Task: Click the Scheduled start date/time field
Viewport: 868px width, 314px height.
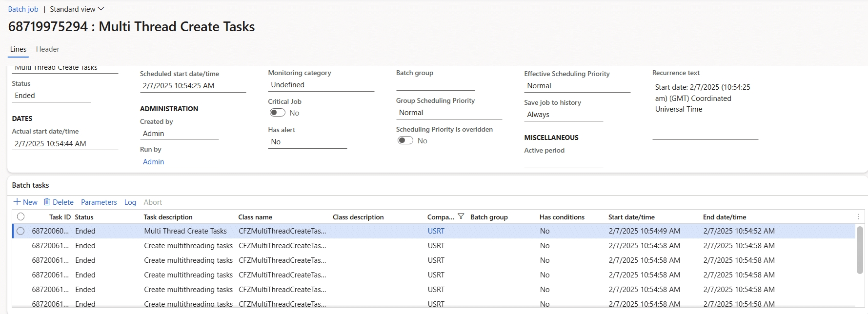Action: point(193,86)
